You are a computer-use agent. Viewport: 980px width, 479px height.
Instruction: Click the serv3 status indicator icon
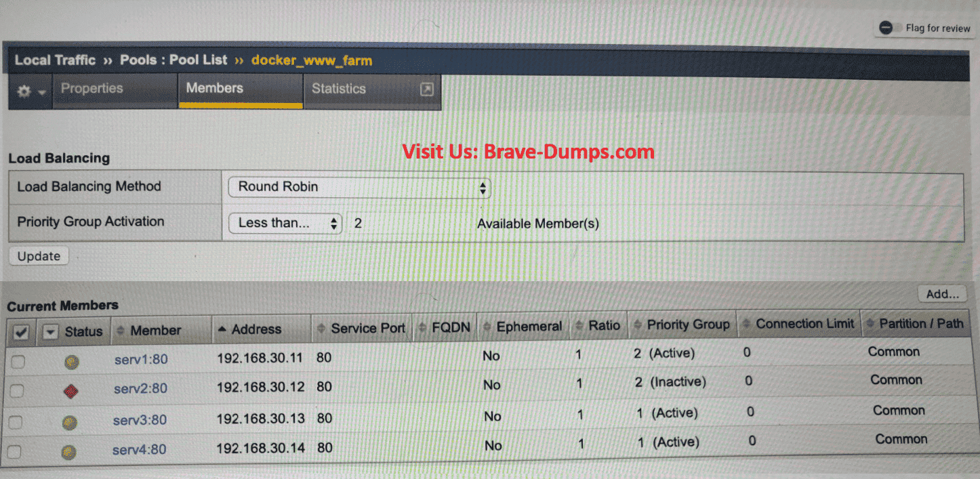pyautogui.click(x=69, y=423)
